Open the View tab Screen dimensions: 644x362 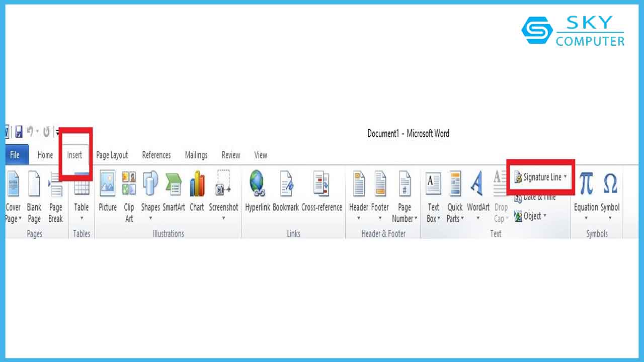(261, 155)
